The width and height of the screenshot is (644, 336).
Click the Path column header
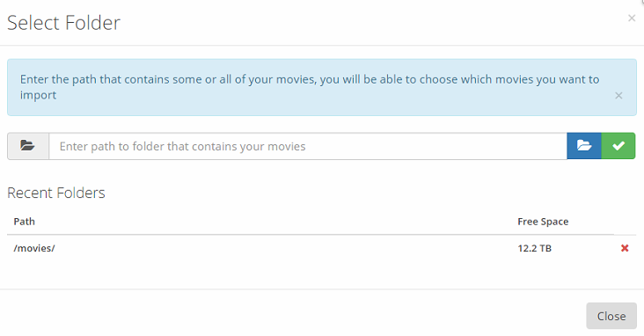[x=25, y=222]
